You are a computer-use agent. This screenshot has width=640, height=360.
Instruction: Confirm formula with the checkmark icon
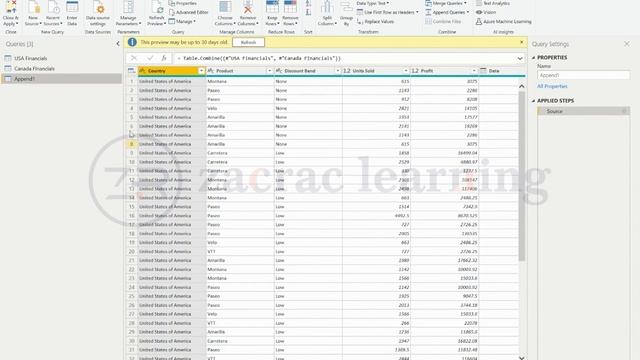[150, 58]
